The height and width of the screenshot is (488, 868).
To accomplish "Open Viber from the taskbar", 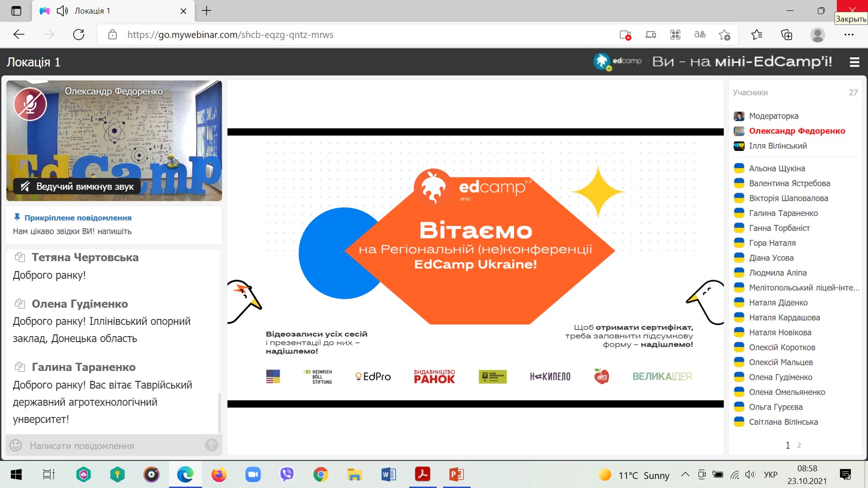I will 287,474.
